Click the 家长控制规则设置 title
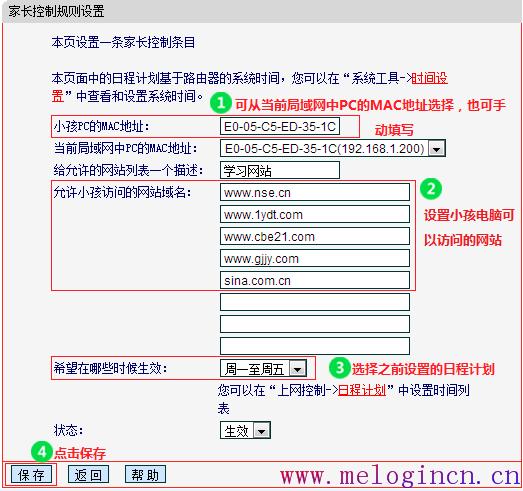Viewport: 523px width, 491px height. (x=56, y=11)
